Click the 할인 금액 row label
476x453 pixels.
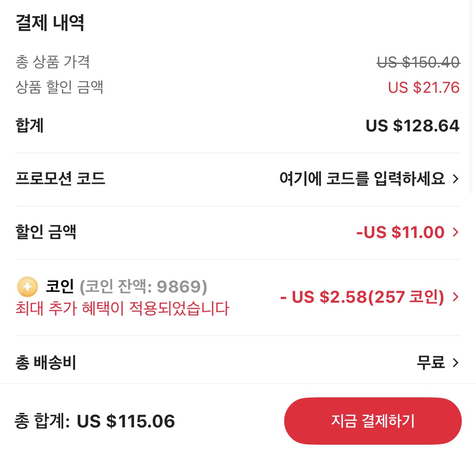click(x=46, y=232)
